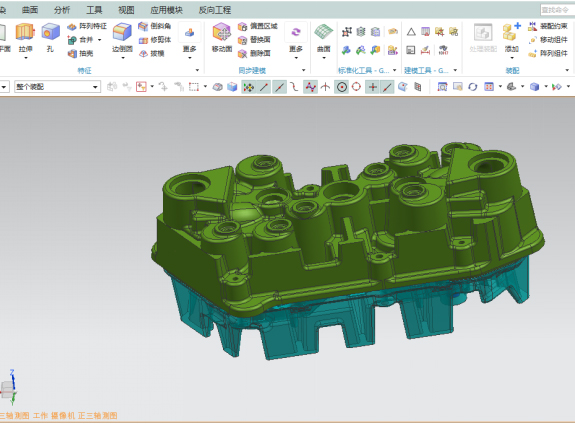Toggle the arc center snap point
575x431 pixels.
pos(342,87)
